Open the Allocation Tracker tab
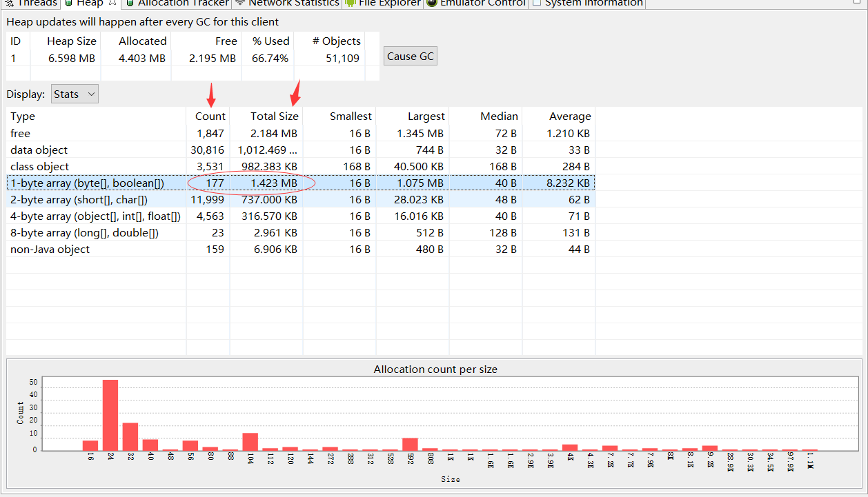The height and width of the screenshot is (497, 868). [x=182, y=3]
